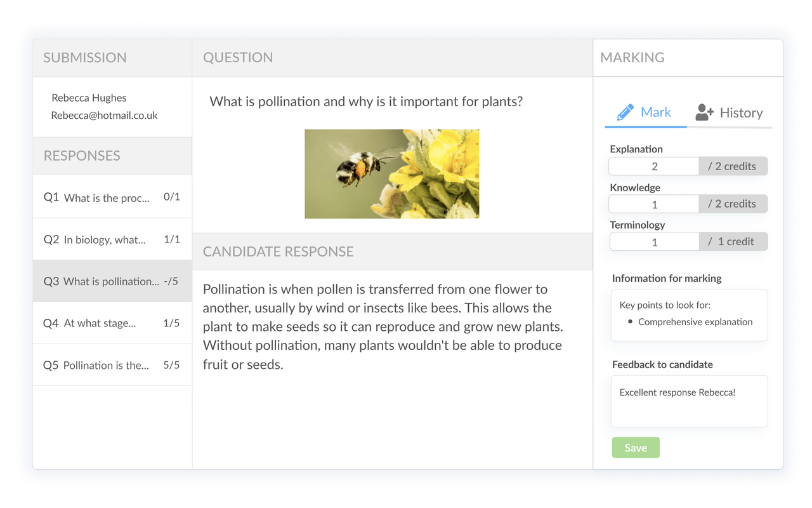The width and height of the screenshot is (812, 508).
Task: Click '/ 1 credit' beside Terminology
Action: [733, 241]
